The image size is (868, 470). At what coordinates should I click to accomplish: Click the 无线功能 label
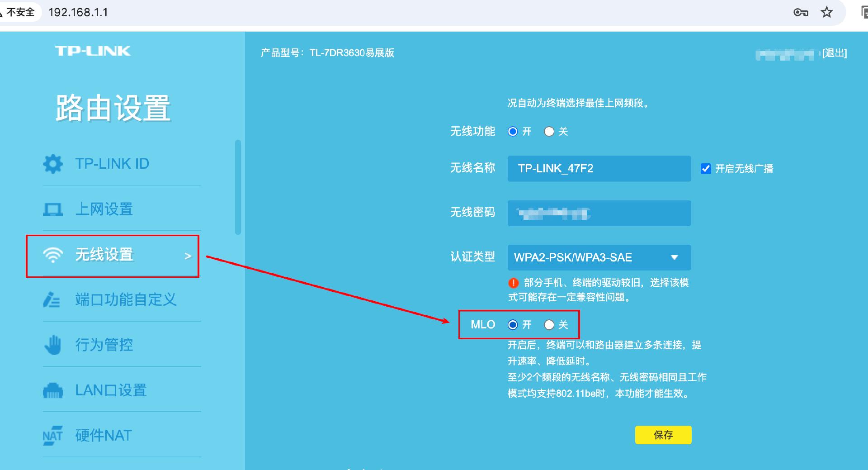tap(473, 132)
